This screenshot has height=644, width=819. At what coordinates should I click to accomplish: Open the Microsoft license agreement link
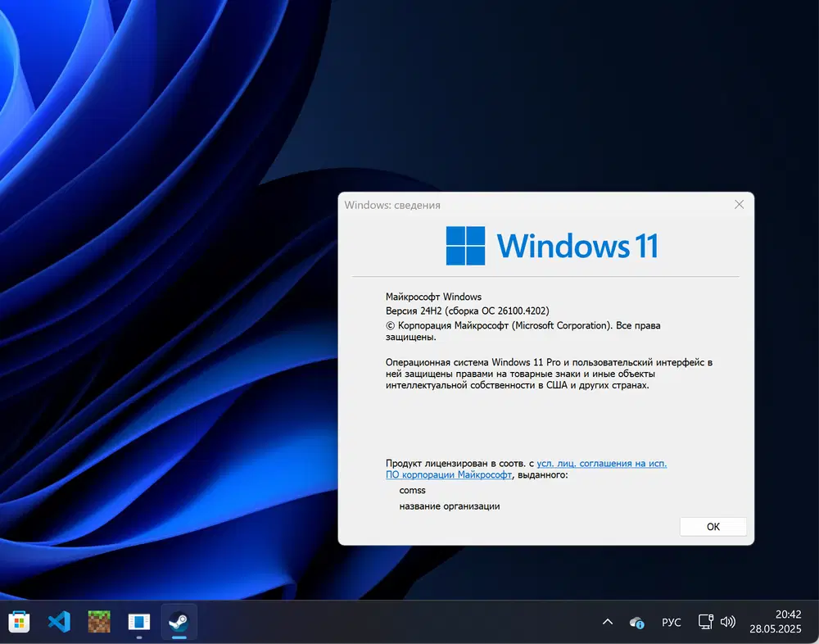[602, 463]
